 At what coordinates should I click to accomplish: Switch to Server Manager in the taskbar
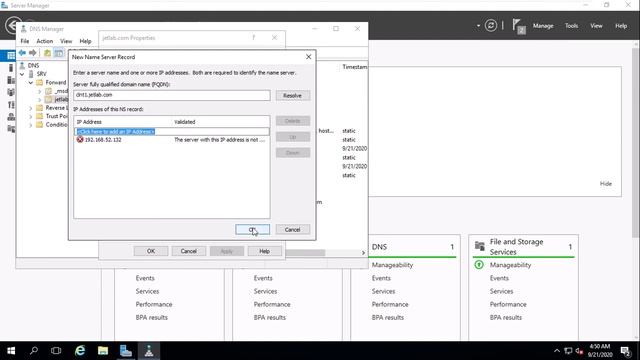click(x=126, y=351)
